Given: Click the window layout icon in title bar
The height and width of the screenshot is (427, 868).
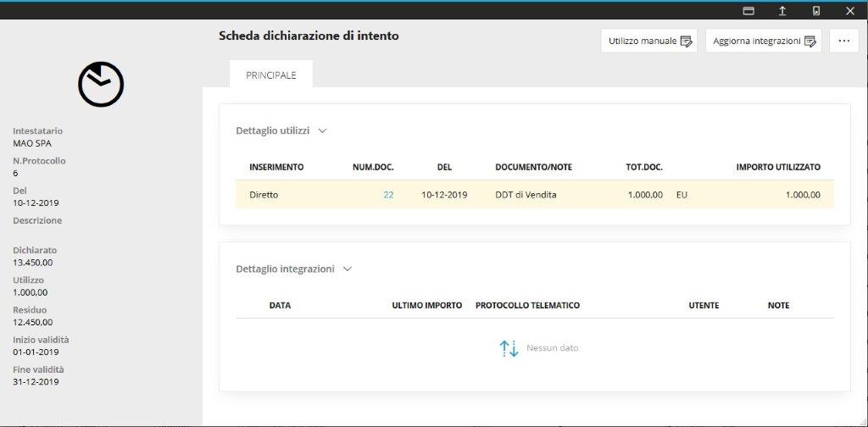Looking at the screenshot, I should click(748, 10).
